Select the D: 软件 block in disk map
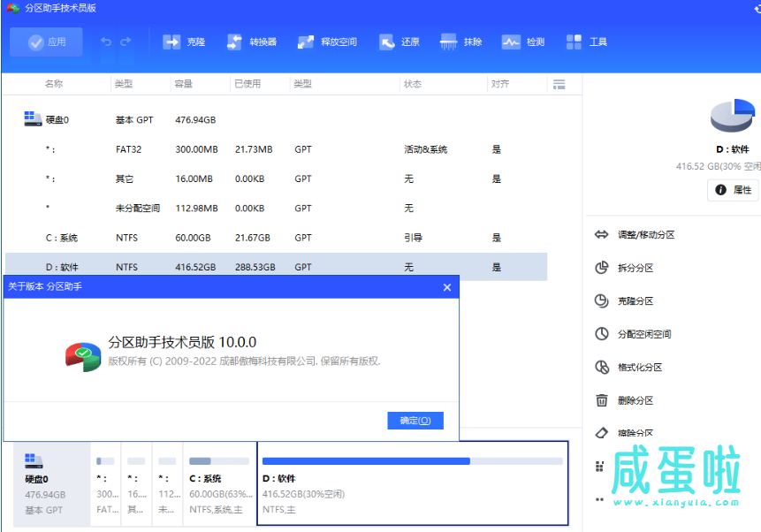Viewport: 761px width, 532px height. (x=413, y=483)
